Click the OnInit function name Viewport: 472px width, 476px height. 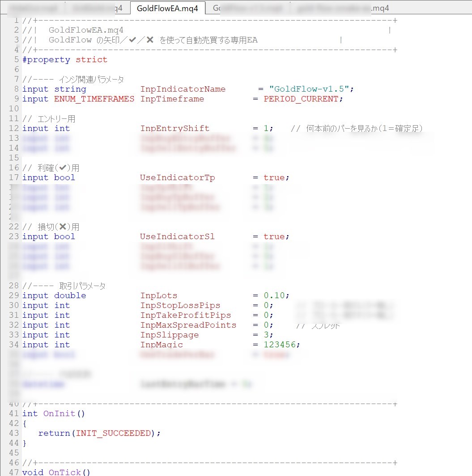coord(59,413)
